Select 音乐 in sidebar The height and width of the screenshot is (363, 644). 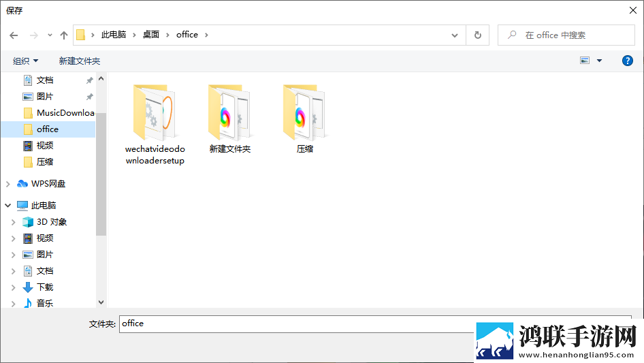tap(45, 303)
